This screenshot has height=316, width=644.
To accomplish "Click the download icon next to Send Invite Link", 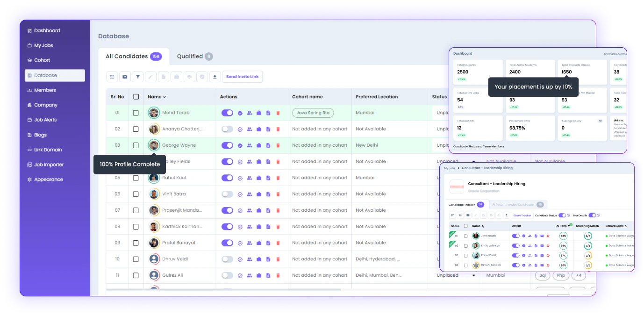I will pos(215,76).
